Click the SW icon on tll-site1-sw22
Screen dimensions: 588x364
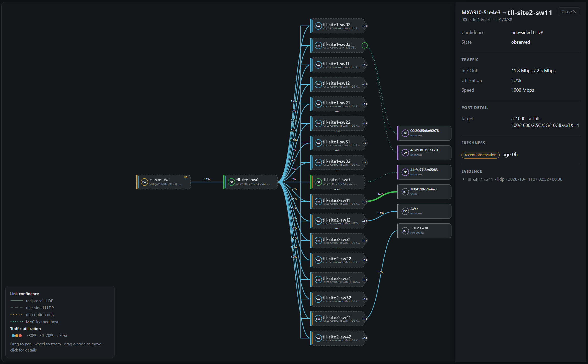[x=318, y=123]
